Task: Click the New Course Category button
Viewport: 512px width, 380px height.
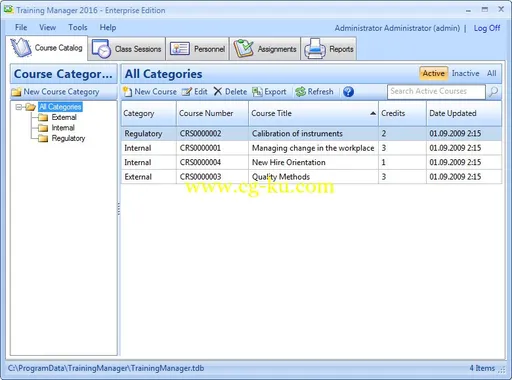Action: click(55, 91)
